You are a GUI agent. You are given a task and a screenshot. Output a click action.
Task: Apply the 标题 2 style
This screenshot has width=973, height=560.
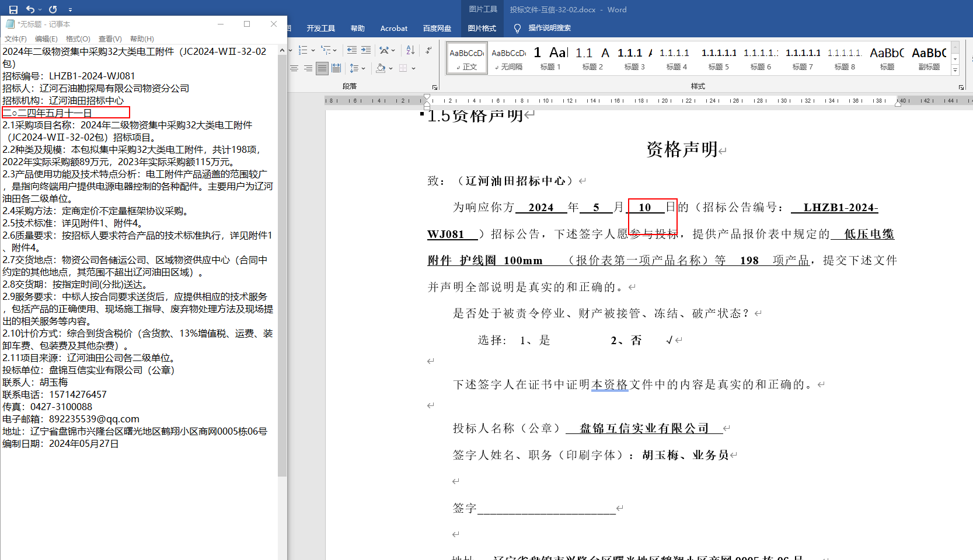592,58
